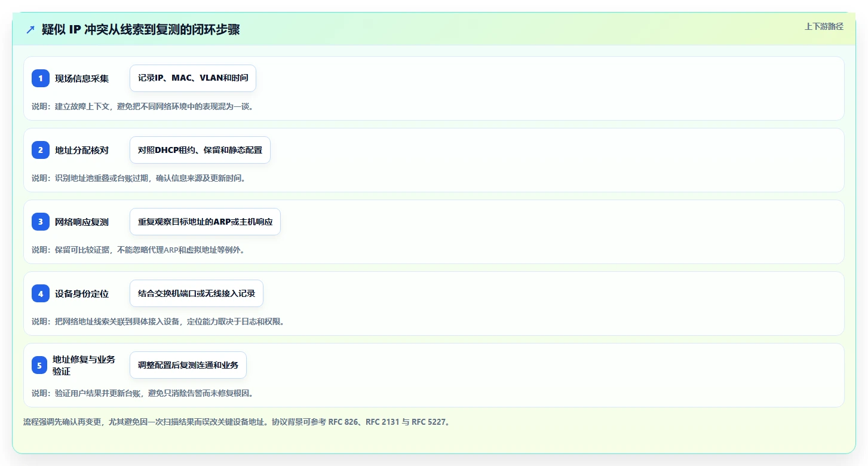
Task: Click the step 3 number badge
Action: pyautogui.click(x=41, y=222)
